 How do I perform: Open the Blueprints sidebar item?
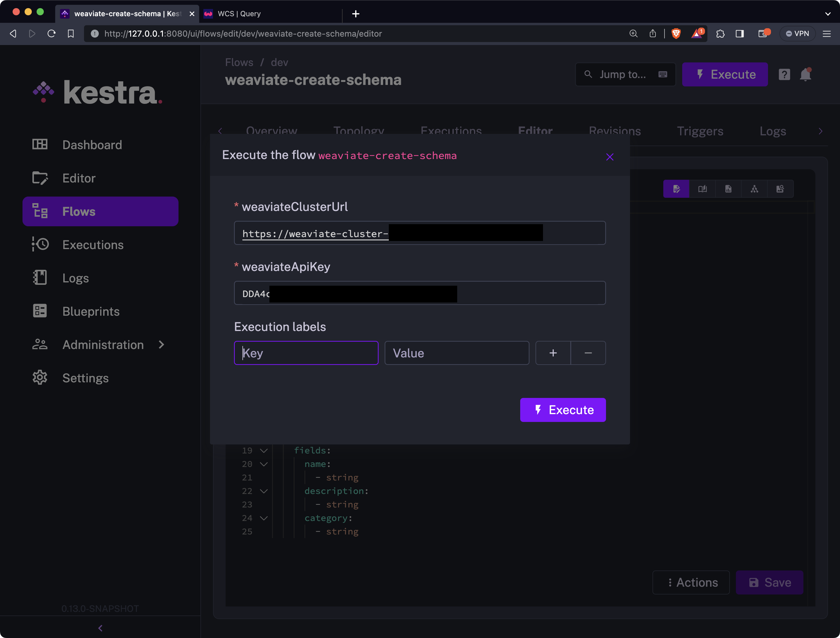point(91,311)
